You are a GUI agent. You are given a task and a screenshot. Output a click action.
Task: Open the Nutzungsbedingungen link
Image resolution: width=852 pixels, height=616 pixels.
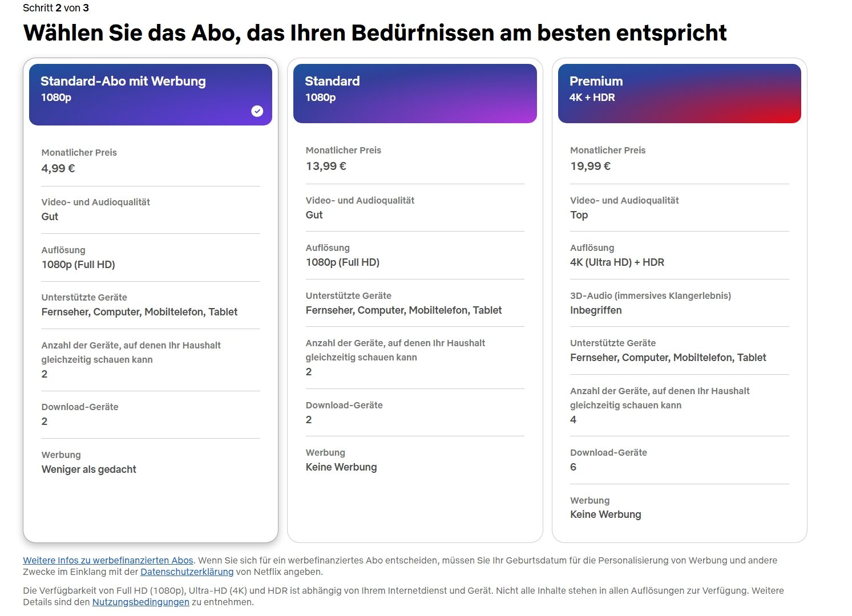[141, 602]
